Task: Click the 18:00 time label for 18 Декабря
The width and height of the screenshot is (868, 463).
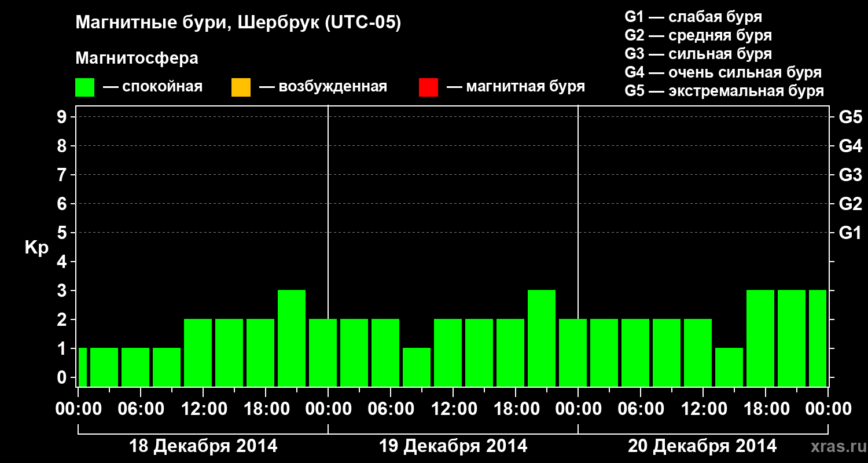Action: click(x=266, y=409)
